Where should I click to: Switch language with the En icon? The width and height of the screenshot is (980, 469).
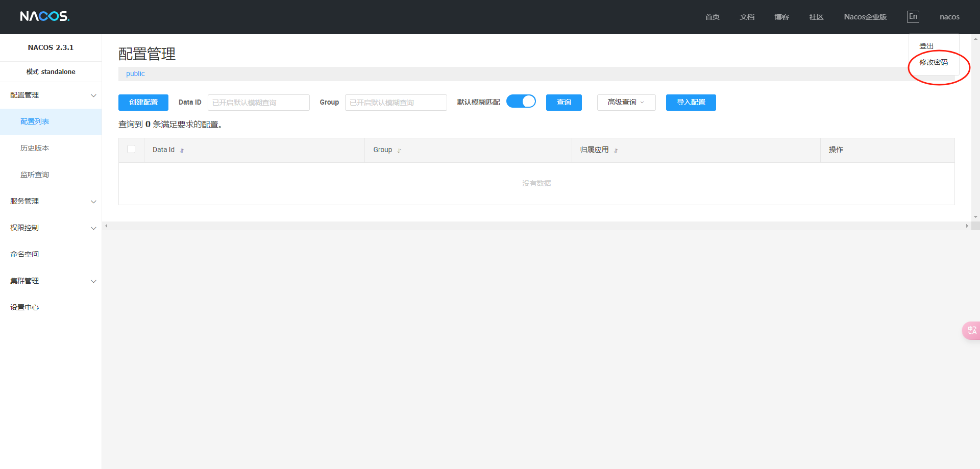pyautogui.click(x=913, y=17)
